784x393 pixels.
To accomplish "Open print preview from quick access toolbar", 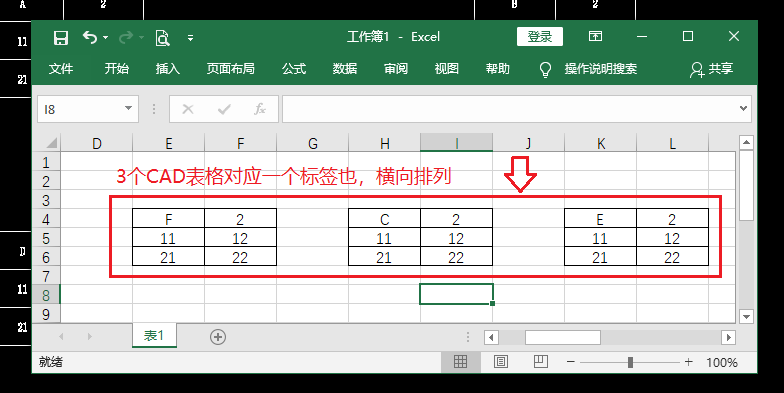I will click(x=162, y=38).
